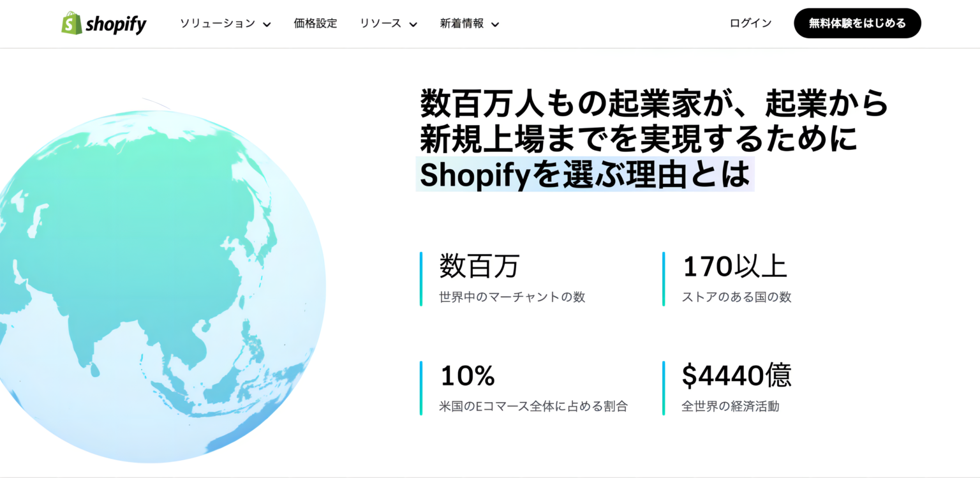The width and height of the screenshot is (980, 478).
Task: Open the ソリューション dropdown menu
Action: (x=218, y=24)
